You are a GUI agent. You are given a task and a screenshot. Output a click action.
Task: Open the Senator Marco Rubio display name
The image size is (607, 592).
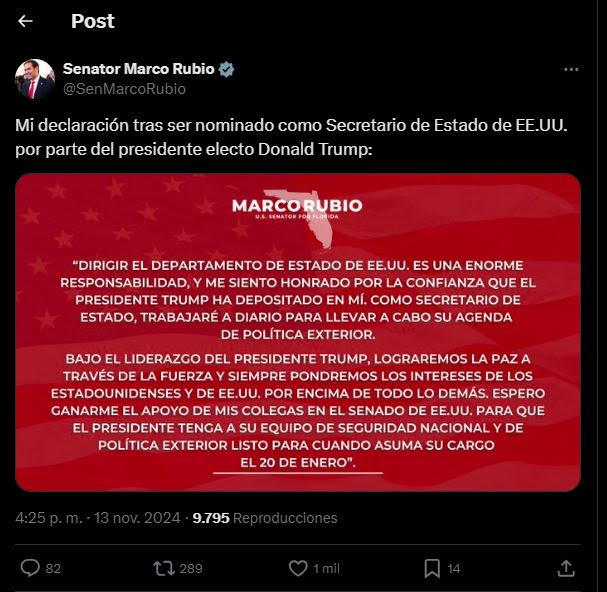[138, 69]
